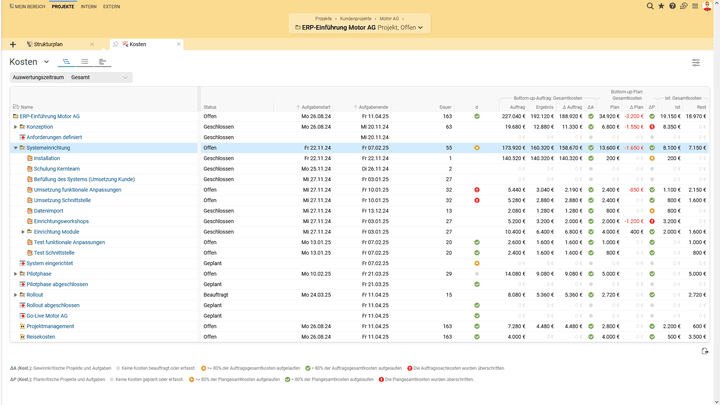Screen dimensions: 720x405
Task: Open the top-right hamburger menu icon
Action: tap(695, 6)
